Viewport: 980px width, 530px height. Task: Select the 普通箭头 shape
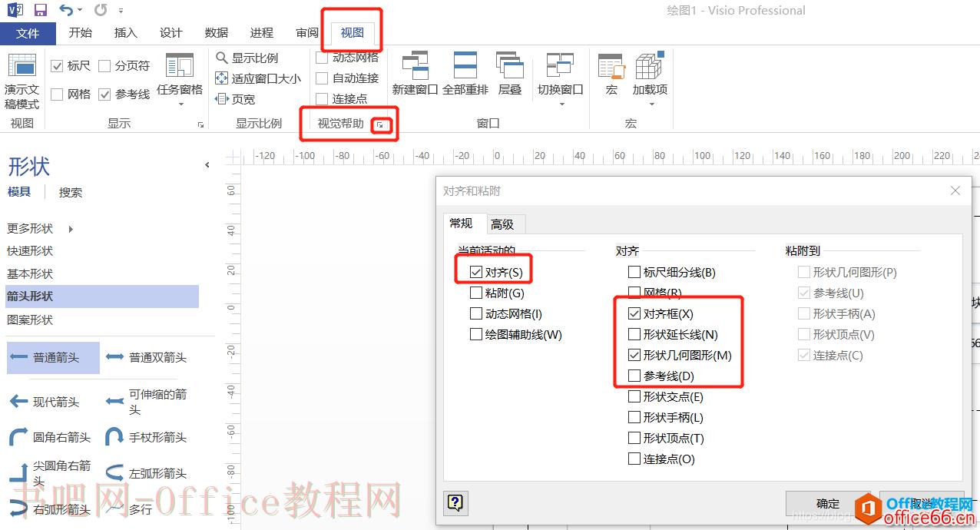53,358
